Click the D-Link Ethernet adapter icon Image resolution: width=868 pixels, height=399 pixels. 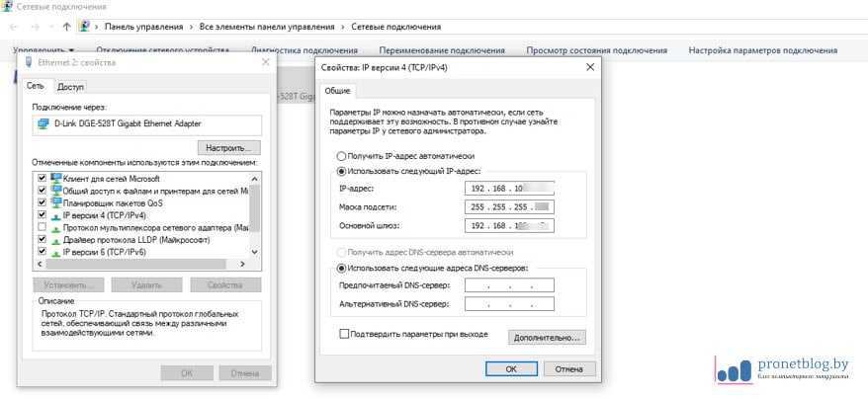(x=41, y=124)
